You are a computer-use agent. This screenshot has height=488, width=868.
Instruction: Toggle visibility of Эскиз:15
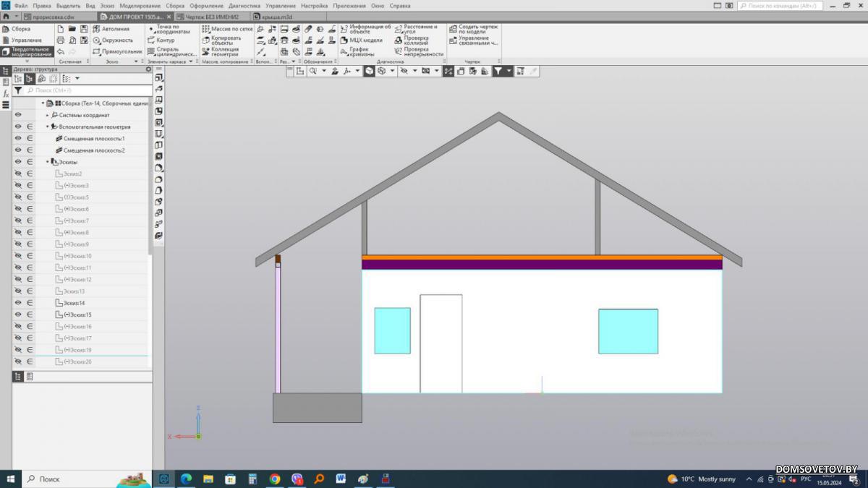[x=18, y=314]
